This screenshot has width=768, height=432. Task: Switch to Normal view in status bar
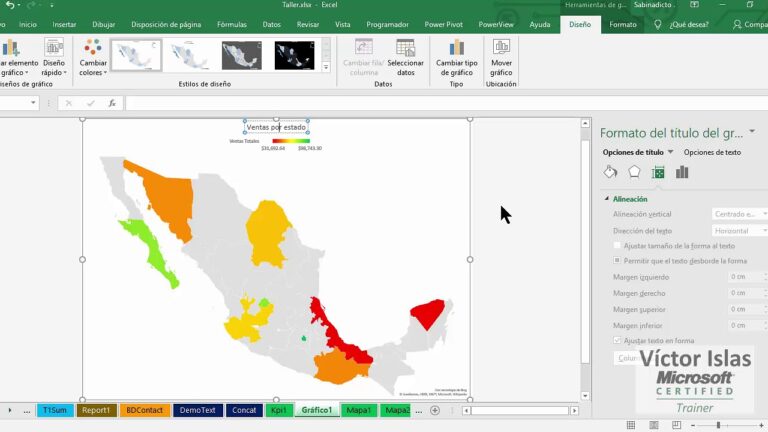(x=631, y=425)
